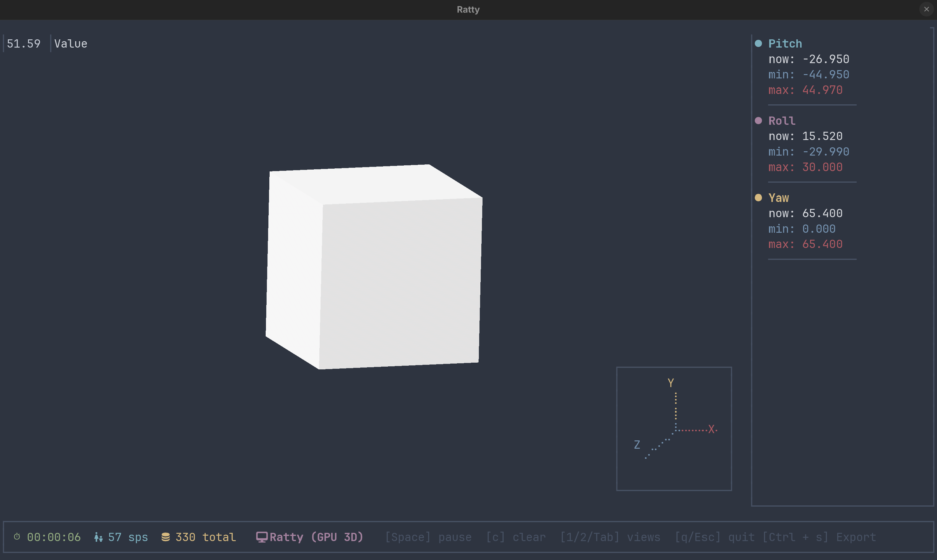Click Roll min value -29.990

pos(826,152)
